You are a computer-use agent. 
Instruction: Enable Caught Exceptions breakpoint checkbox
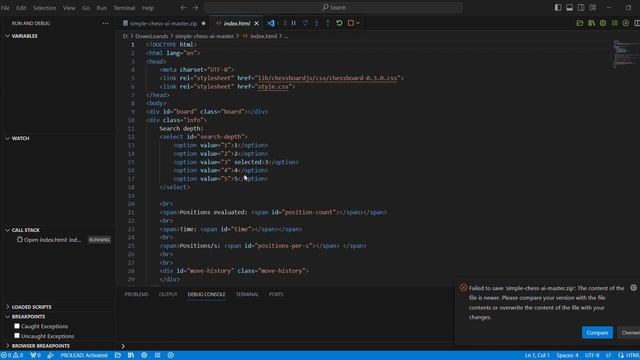[x=17, y=326]
